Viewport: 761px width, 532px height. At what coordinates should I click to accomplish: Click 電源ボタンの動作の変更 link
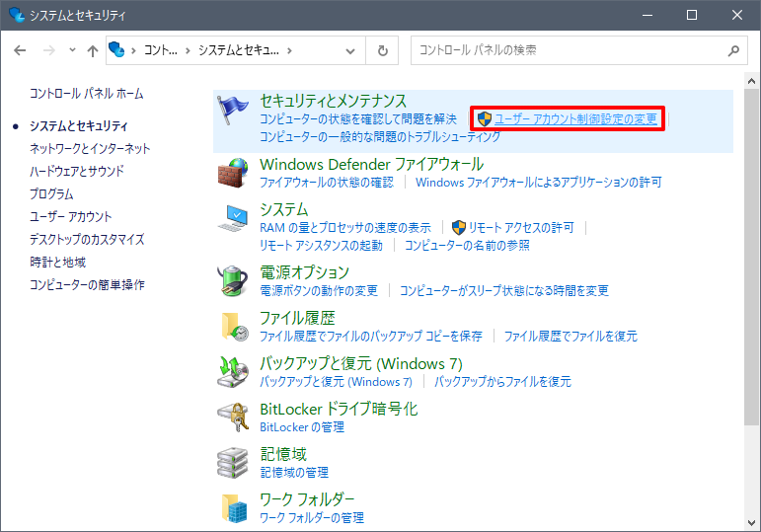pyautogui.click(x=319, y=290)
